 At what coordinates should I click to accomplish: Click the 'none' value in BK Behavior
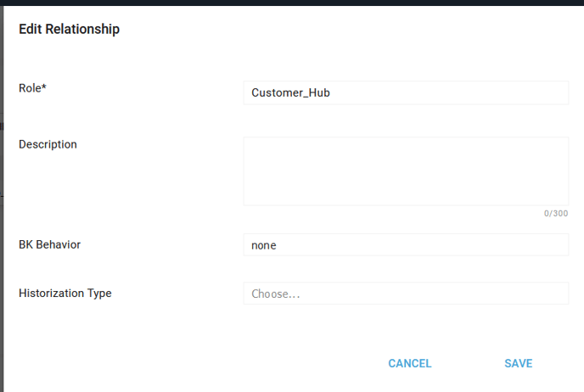264,245
